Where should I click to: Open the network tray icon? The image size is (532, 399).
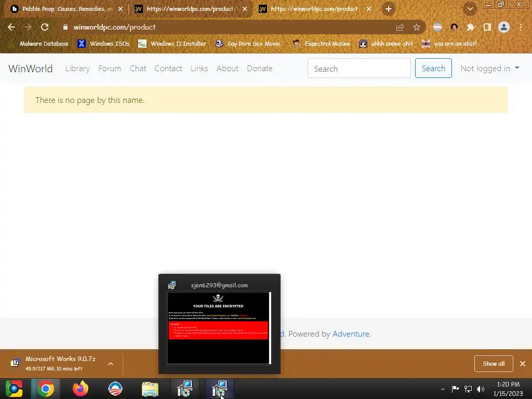(468, 389)
